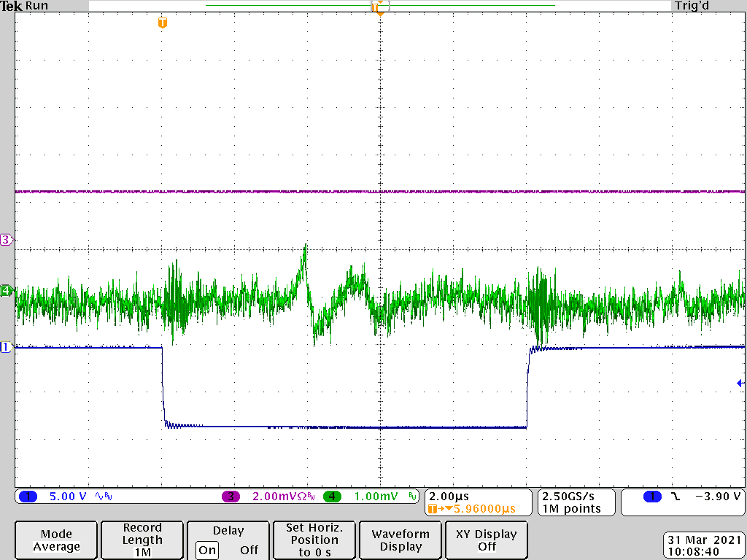This screenshot has height=560, width=747.
Task: Select channel 1 ground marker on left edge
Action: (x=6, y=347)
